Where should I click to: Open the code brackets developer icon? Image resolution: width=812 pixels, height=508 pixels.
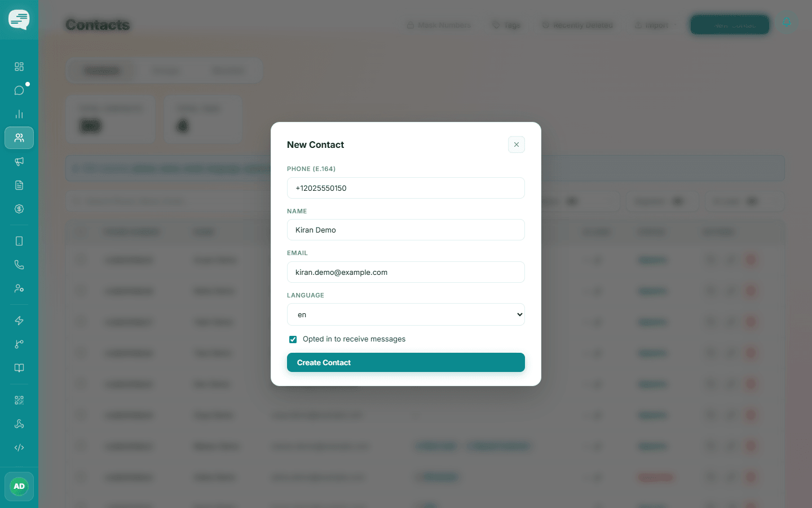[19, 448]
